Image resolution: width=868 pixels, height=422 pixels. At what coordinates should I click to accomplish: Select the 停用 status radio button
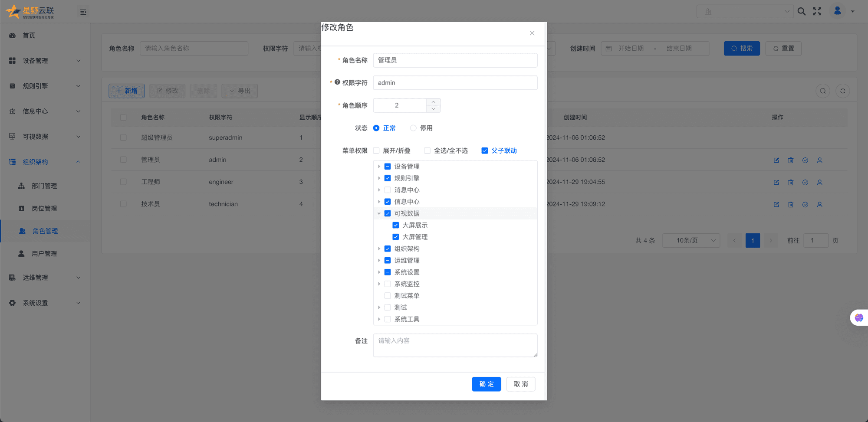[413, 128]
